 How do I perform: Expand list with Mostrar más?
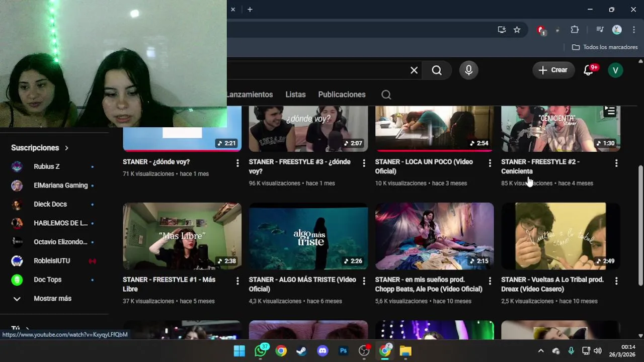pyautogui.click(x=52, y=299)
